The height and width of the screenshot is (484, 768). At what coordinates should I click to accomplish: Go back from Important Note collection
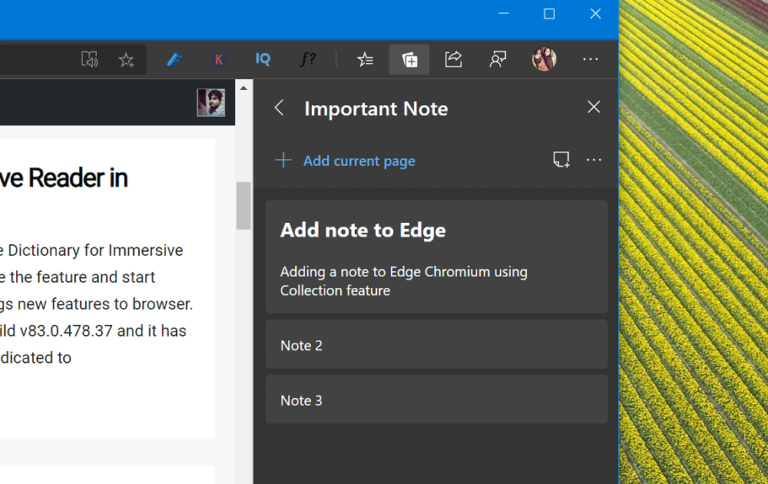click(x=279, y=108)
